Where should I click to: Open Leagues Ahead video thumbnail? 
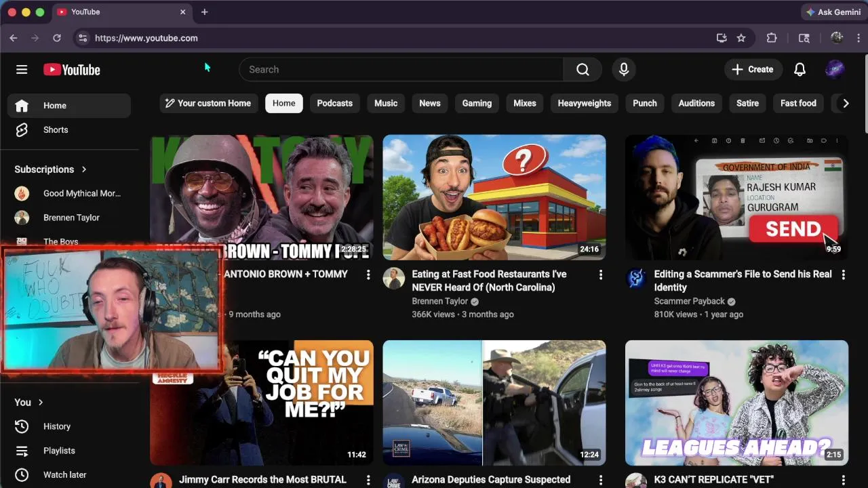tap(736, 403)
